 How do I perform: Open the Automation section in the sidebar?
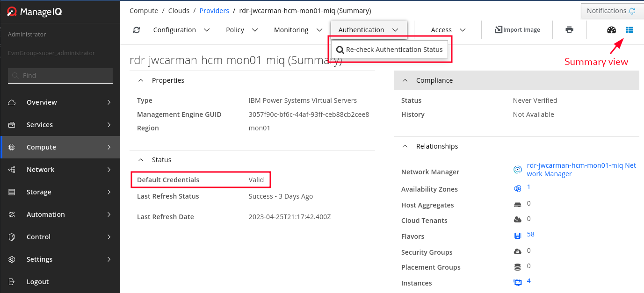[44, 214]
